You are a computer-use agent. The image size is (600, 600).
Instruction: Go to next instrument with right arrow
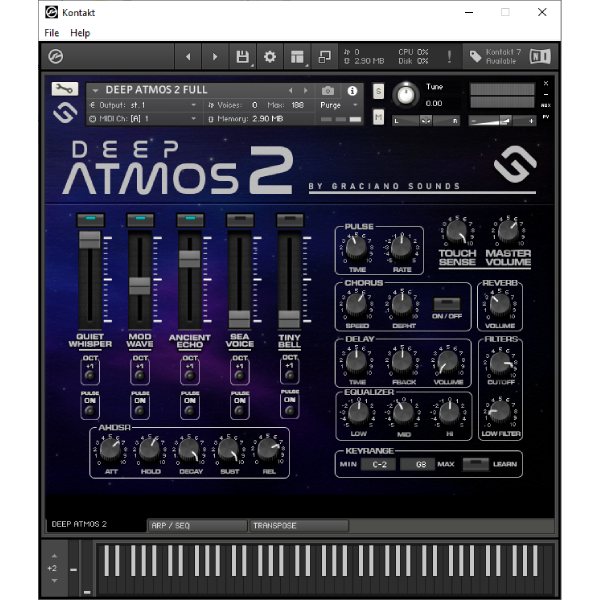(x=215, y=57)
